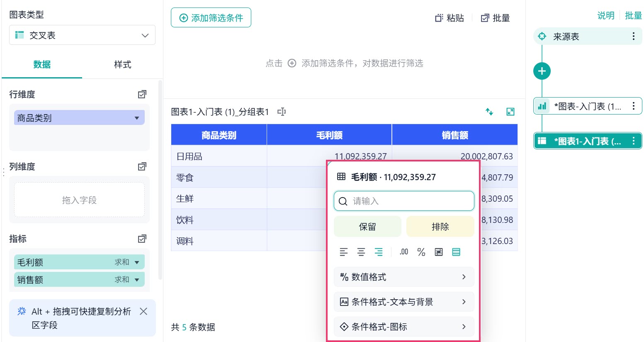This screenshot has width=644, height=342.
Task: Open the 商品类别 field dropdown arrow
Action: pyautogui.click(x=137, y=118)
